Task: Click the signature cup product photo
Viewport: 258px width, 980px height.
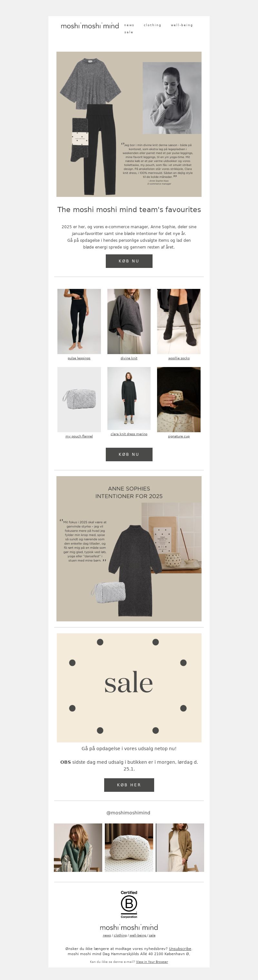Action: pos(179,400)
